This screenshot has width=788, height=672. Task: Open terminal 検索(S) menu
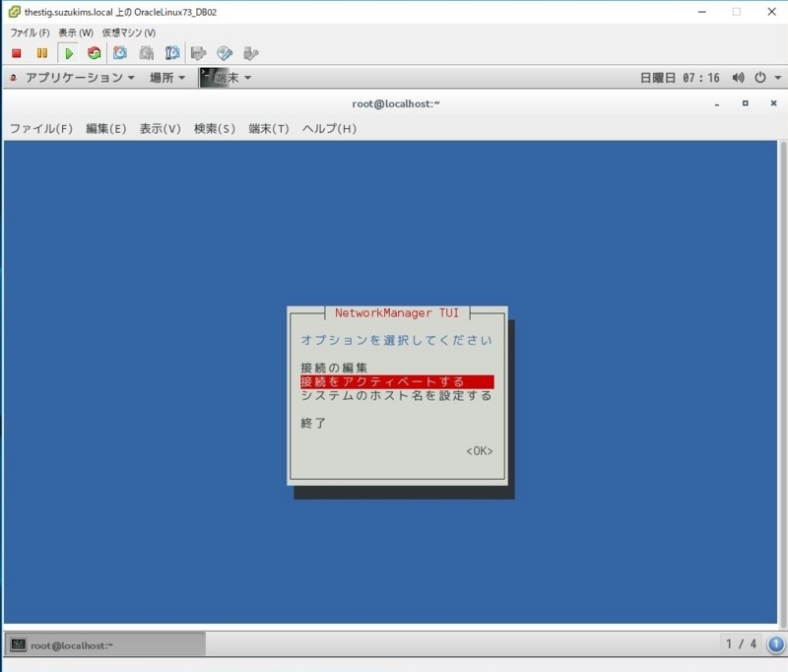click(215, 129)
